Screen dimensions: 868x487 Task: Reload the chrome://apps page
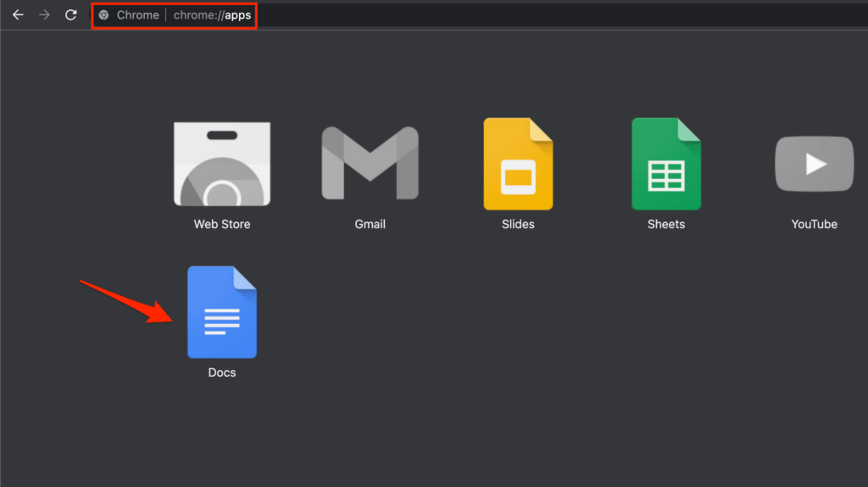point(70,15)
